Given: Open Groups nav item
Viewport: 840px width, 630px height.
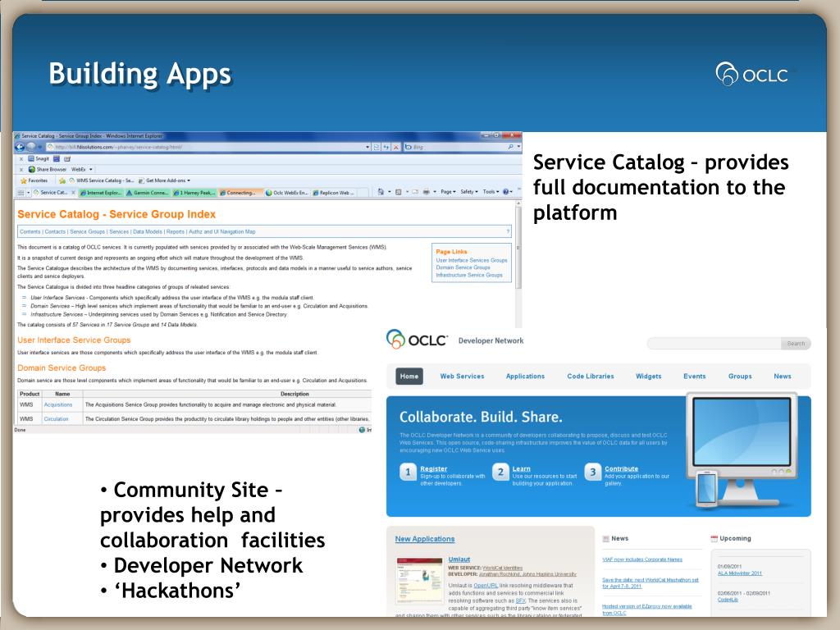Looking at the screenshot, I should tap(740, 376).
